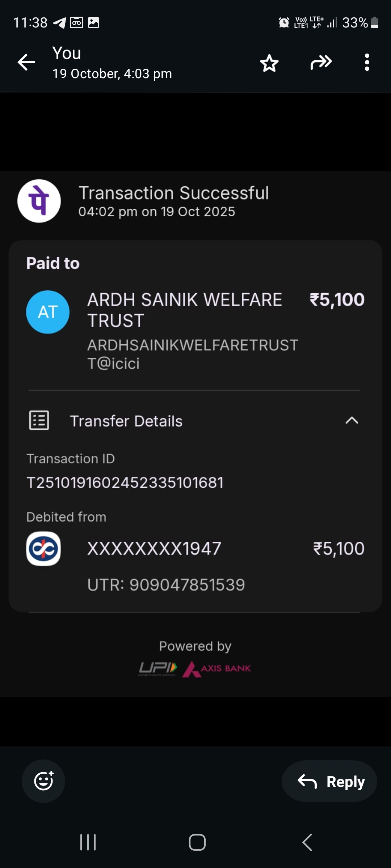Tap the Transfer Details list icon
Viewport: 391px width, 868px height.
point(39,421)
